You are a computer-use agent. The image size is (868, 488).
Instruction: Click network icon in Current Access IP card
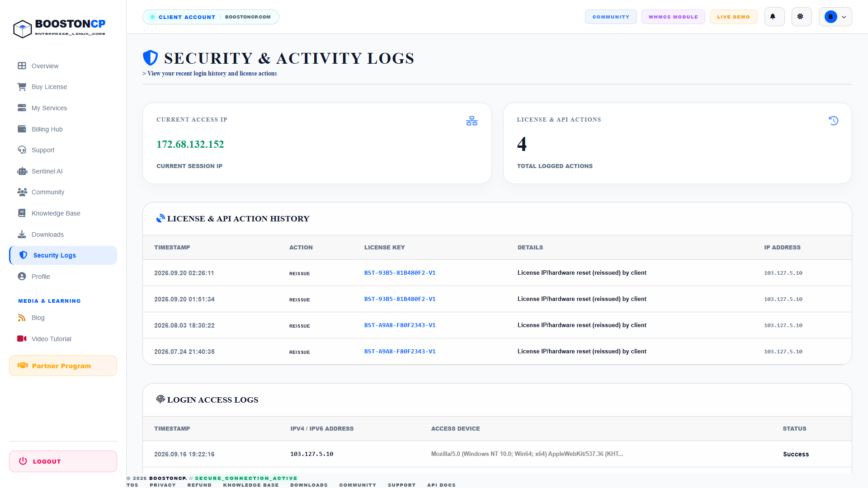pos(472,121)
